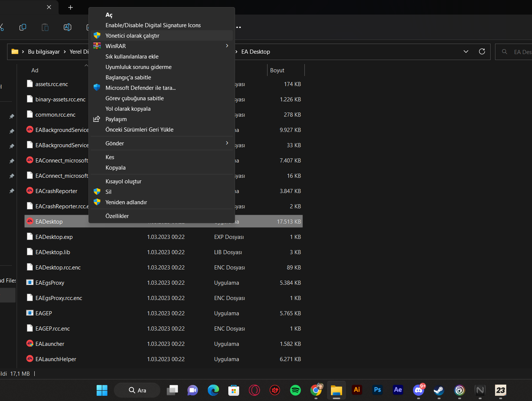532x401 pixels.
Task: Open Steam from taskbar
Action: (x=439, y=390)
